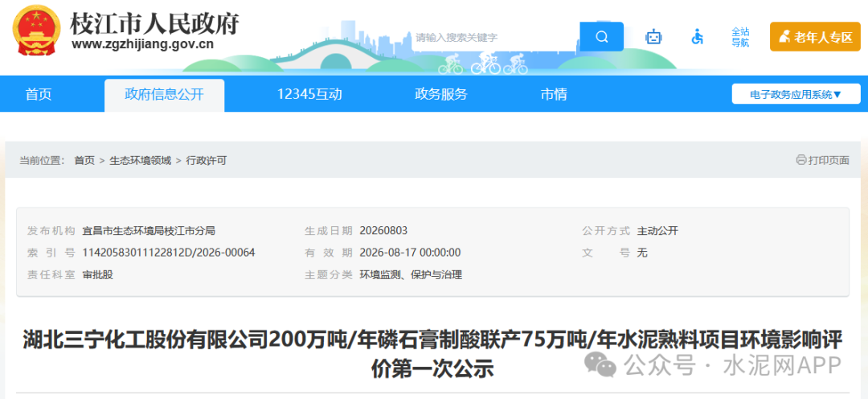Click the 发布机构 field label
The image size is (868, 399).
(51, 231)
